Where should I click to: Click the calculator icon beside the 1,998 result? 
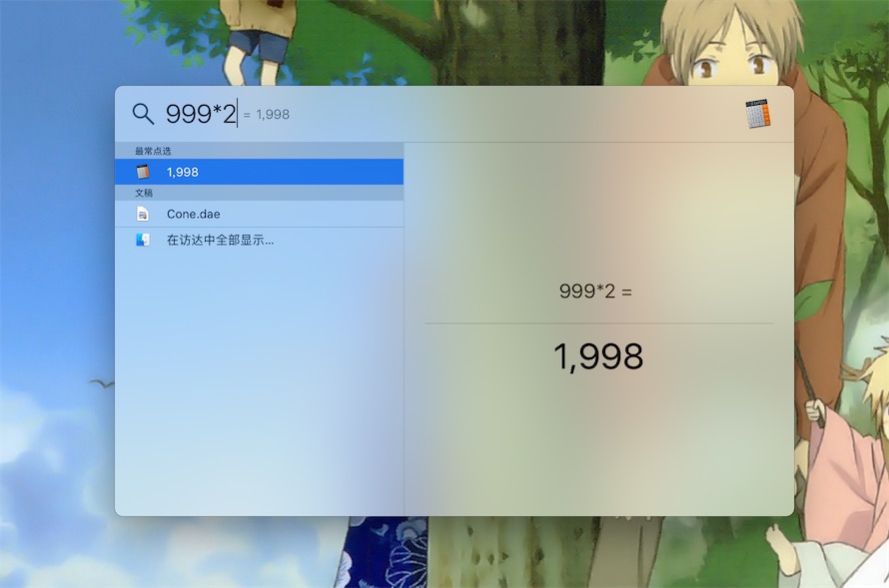142,172
